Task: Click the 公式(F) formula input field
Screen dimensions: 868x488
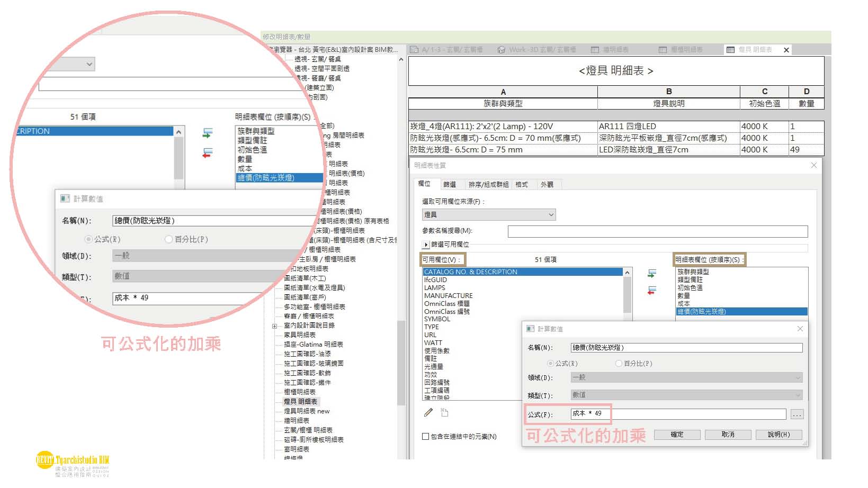Action: [x=678, y=414]
